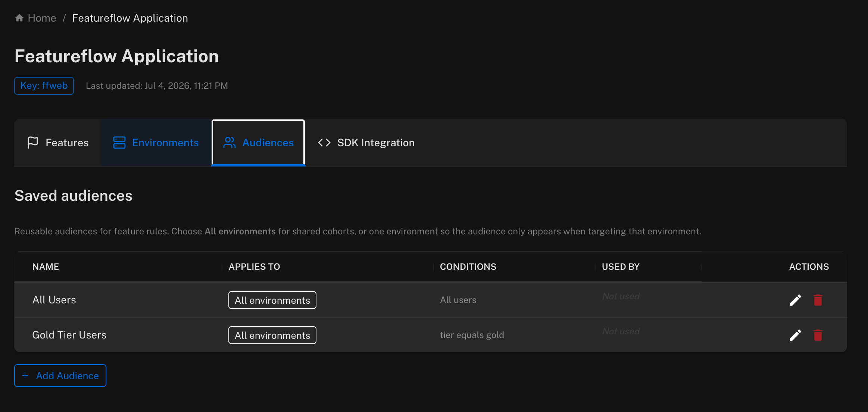Delete the All Users audience
Image resolution: width=868 pixels, height=412 pixels.
click(818, 300)
